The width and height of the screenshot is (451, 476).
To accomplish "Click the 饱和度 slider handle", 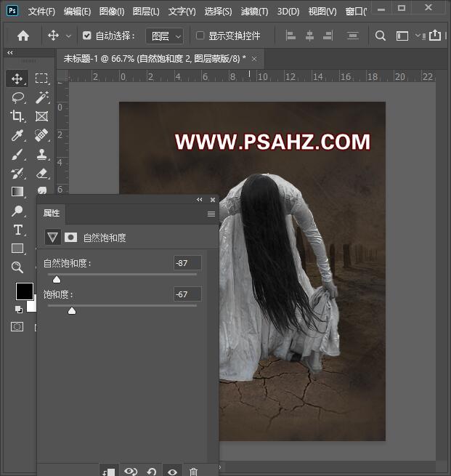I will pyautogui.click(x=72, y=310).
